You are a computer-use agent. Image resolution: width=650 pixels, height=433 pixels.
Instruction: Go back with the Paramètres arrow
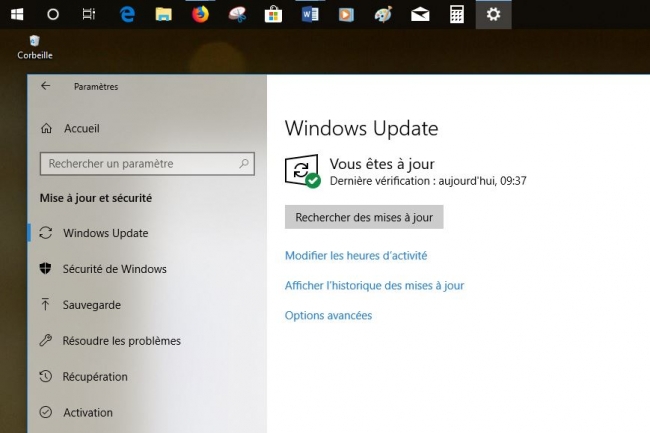coord(46,86)
